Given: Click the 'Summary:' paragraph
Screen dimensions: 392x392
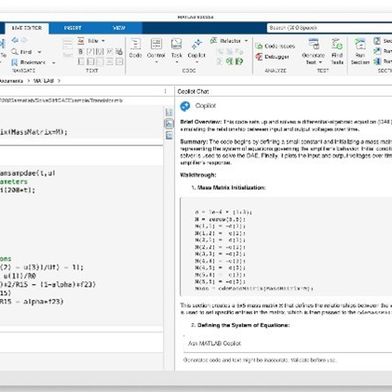Looking at the screenshot, I should point(286,152).
